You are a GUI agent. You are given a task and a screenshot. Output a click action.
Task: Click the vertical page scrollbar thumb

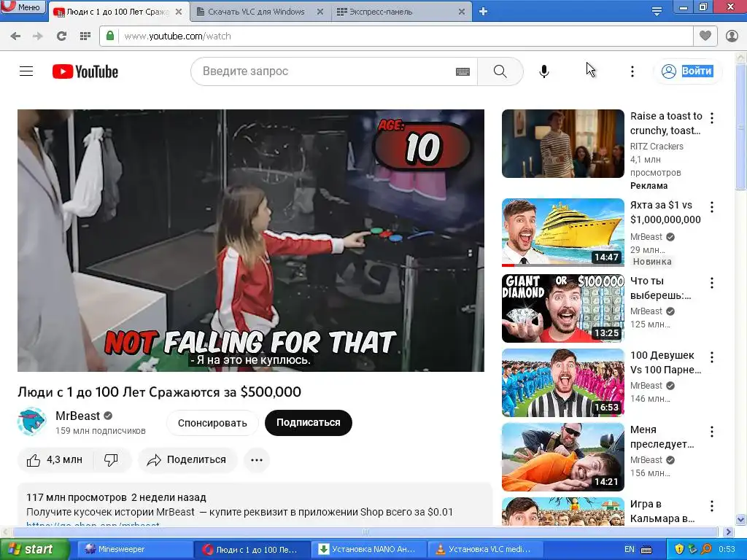point(741,126)
